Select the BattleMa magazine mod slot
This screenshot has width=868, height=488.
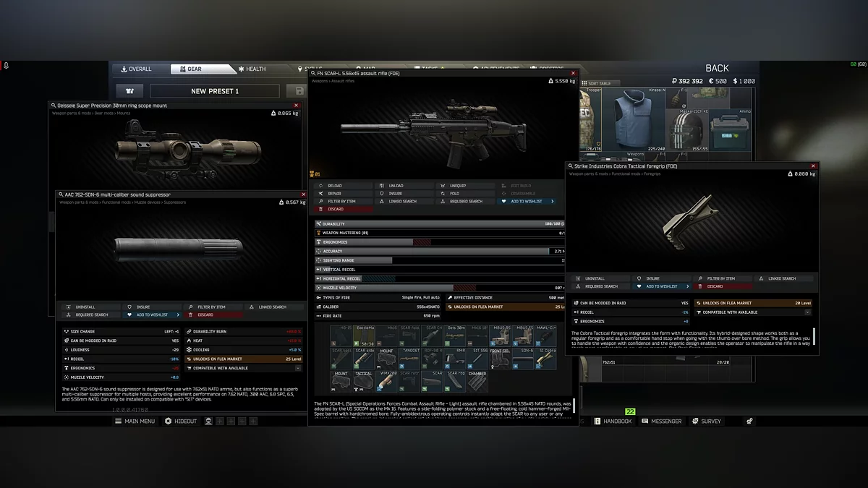tap(364, 336)
